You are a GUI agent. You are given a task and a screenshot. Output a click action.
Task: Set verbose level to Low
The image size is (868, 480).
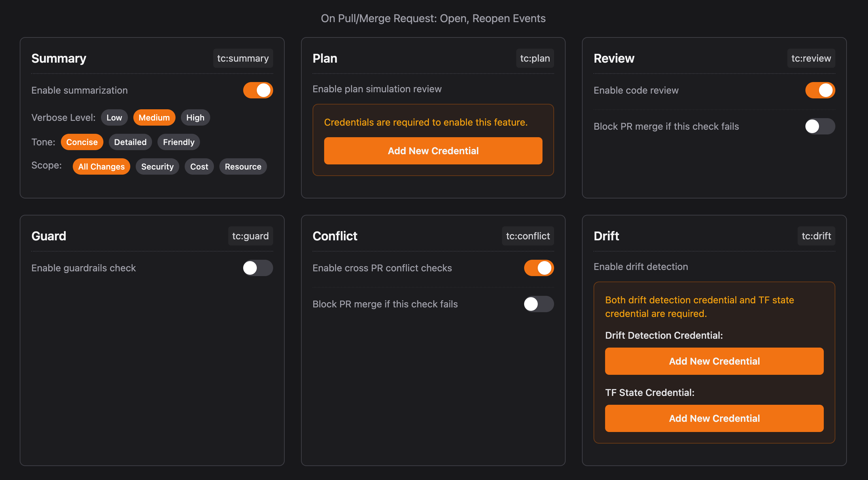pyautogui.click(x=114, y=117)
